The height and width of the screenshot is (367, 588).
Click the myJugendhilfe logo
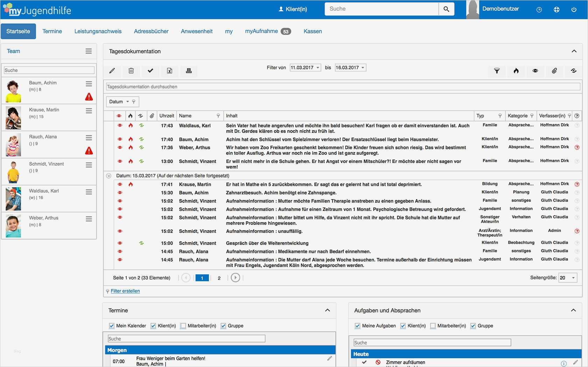coord(37,10)
